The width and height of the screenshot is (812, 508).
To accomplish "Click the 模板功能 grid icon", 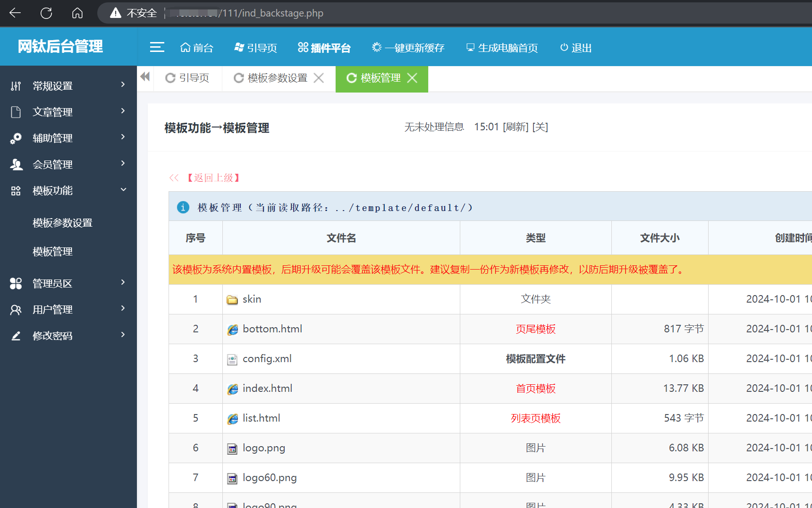I will (16, 191).
